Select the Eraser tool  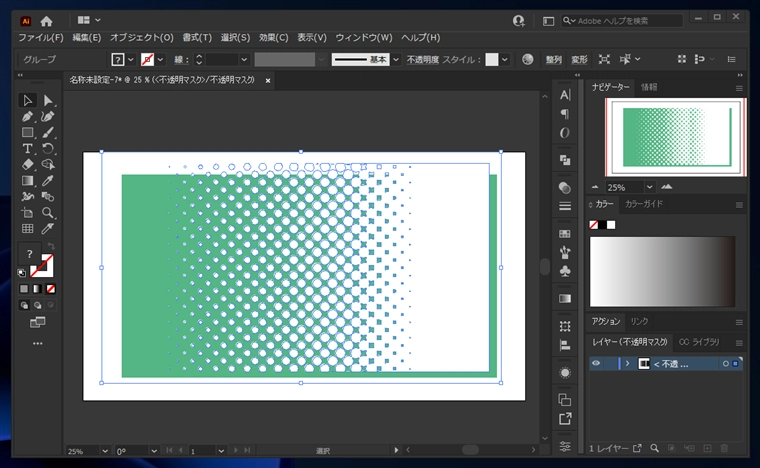click(x=27, y=164)
